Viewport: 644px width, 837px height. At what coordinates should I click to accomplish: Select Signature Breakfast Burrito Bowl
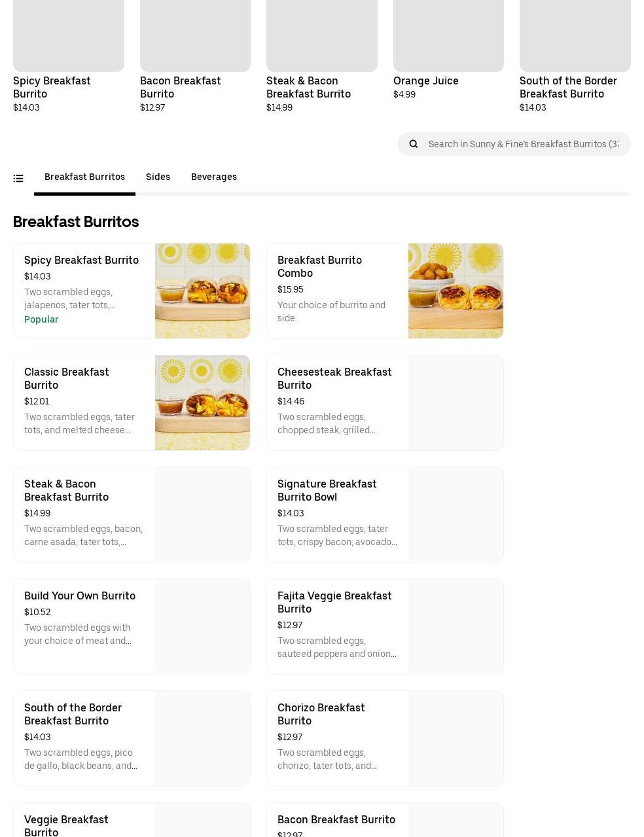[327, 490]
